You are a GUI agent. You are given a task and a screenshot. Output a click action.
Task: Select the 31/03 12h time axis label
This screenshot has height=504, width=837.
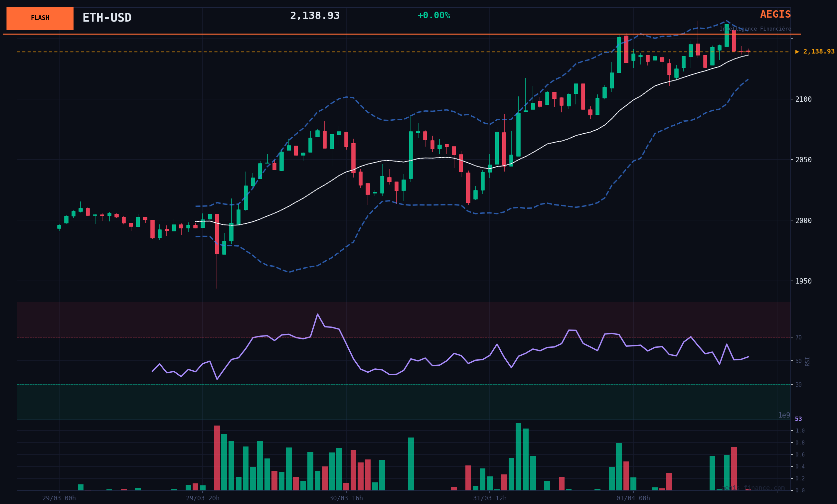[x=489, y=498]
